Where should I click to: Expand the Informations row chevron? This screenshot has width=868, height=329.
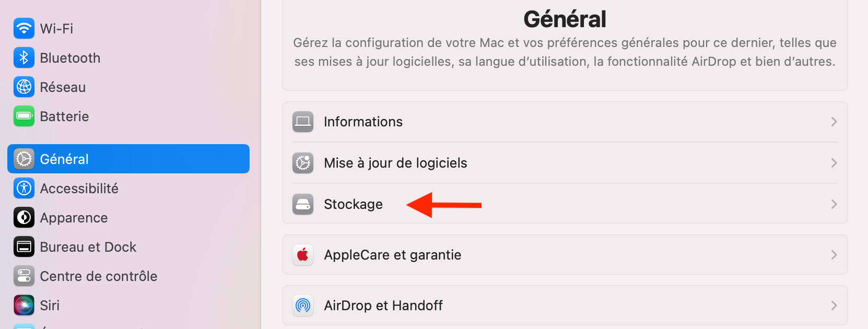coord(834,122)
